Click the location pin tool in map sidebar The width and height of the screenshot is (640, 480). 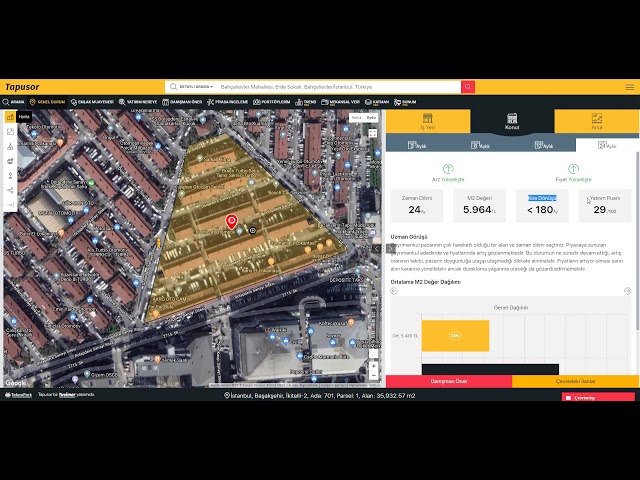pos(10,176)
